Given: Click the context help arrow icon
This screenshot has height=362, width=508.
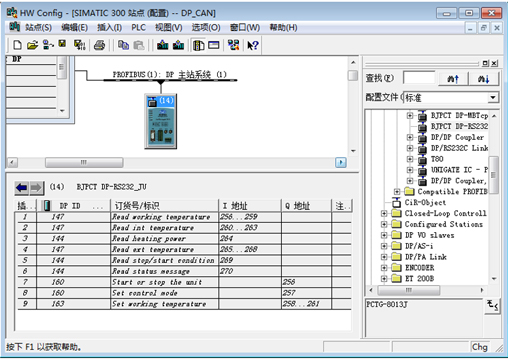Looking at the screenshot, I should [x=253, y=45].
